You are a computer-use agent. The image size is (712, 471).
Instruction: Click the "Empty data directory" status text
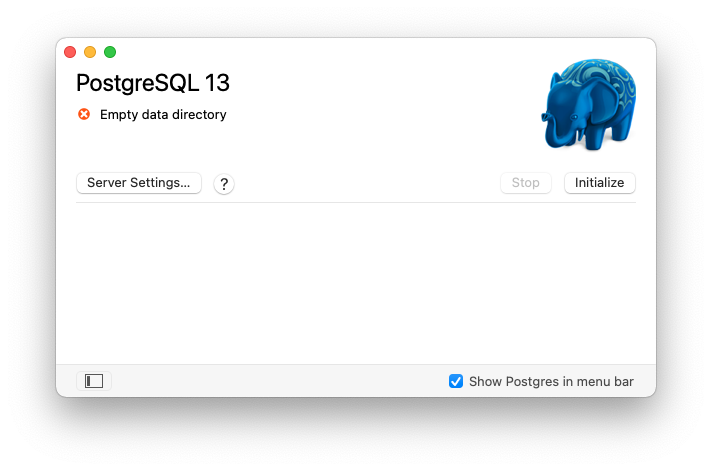click(163, 115)
